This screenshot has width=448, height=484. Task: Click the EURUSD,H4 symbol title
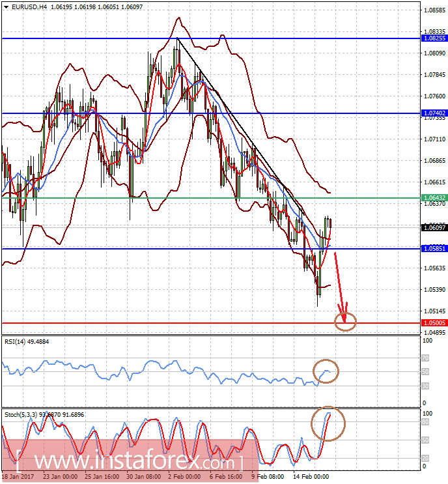pyautogui.click(x=29, y=7)
